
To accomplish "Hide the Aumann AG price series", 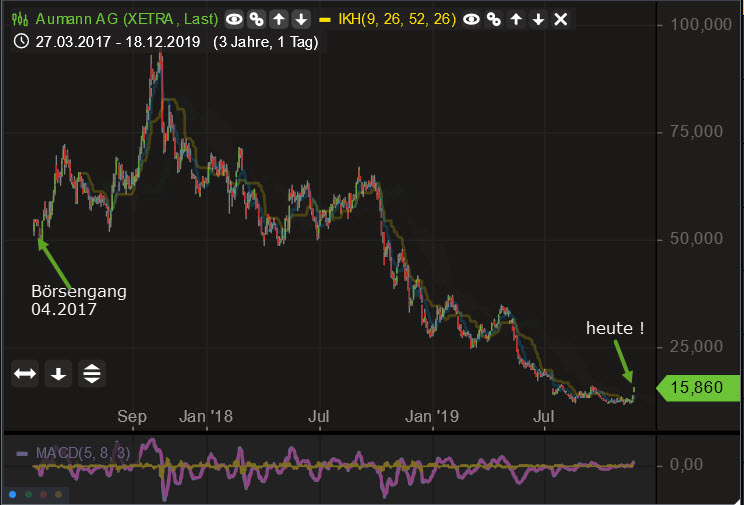I will (x=233, y=19).
